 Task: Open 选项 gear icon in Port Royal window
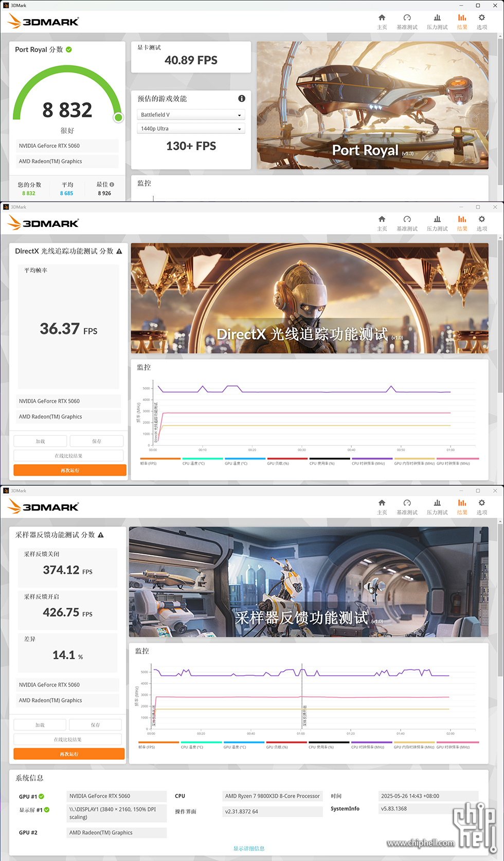(x=482, y=22)
